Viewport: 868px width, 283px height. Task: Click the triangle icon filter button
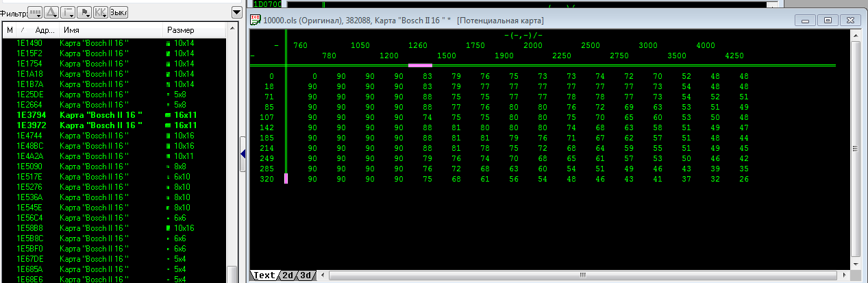51,13
